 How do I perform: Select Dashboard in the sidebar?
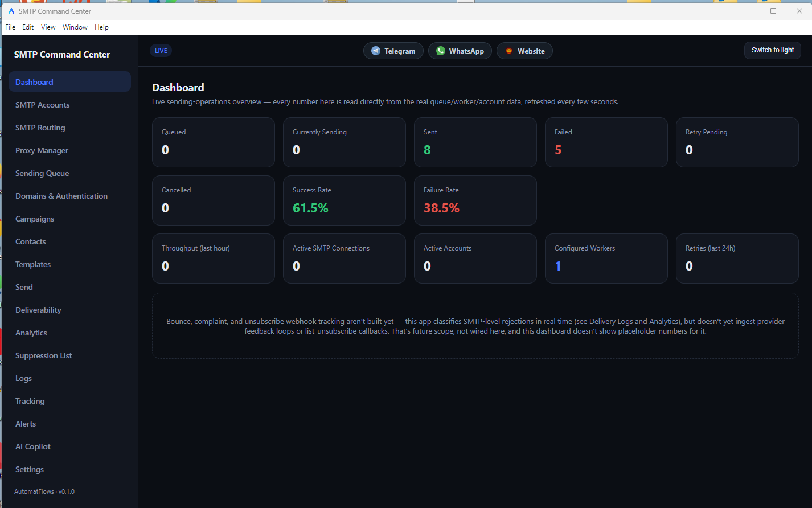click(x=69, y=81)
